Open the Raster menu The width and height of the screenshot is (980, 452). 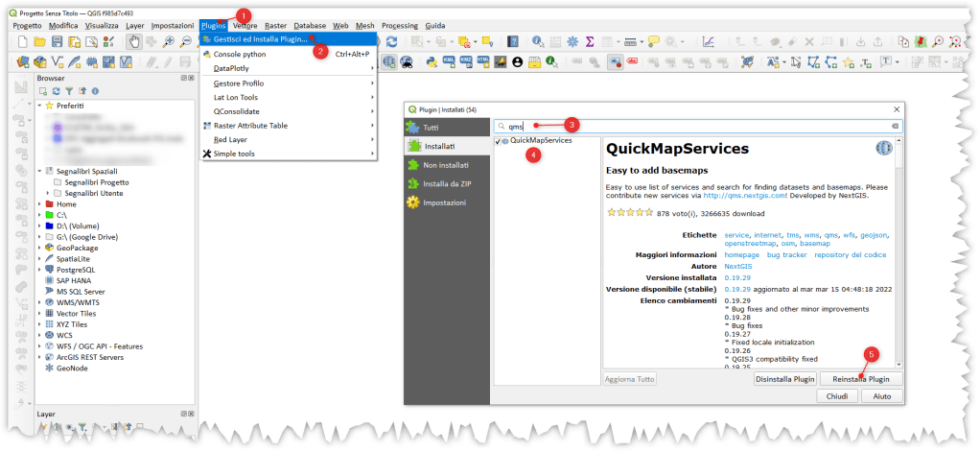point(275,25)
